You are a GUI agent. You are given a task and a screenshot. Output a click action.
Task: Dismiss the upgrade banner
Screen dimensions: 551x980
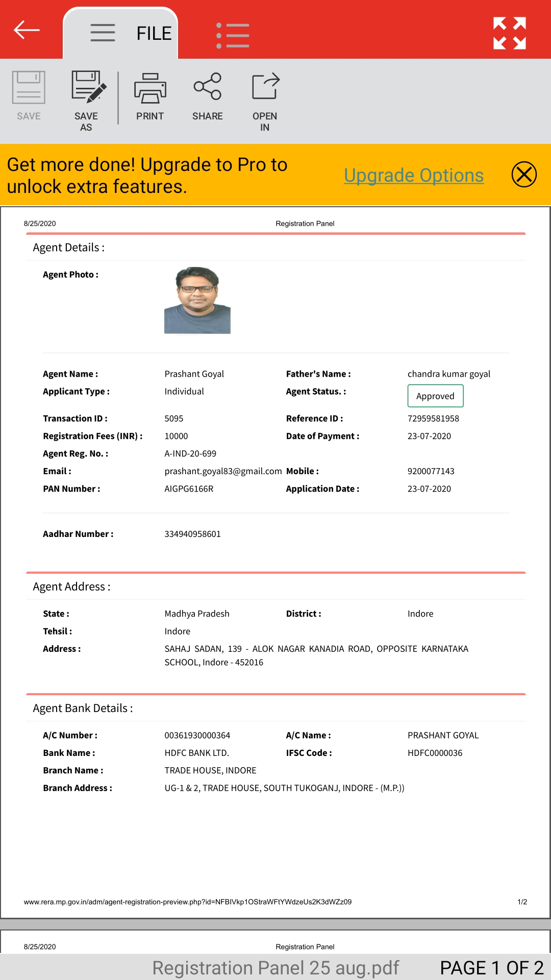[x=524, y=175]
